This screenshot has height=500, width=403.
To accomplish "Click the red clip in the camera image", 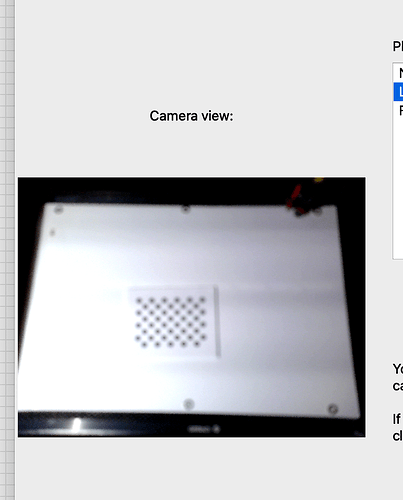I will 295,197.
